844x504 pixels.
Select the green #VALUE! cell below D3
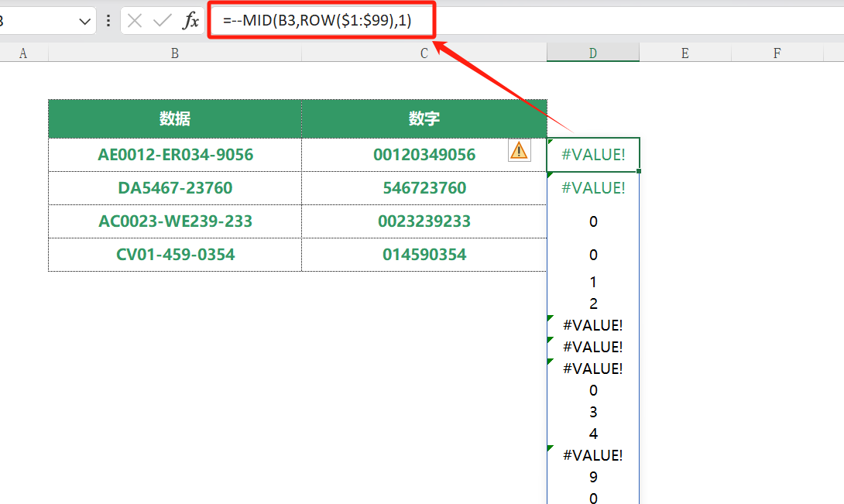click(x=593, y=188)
